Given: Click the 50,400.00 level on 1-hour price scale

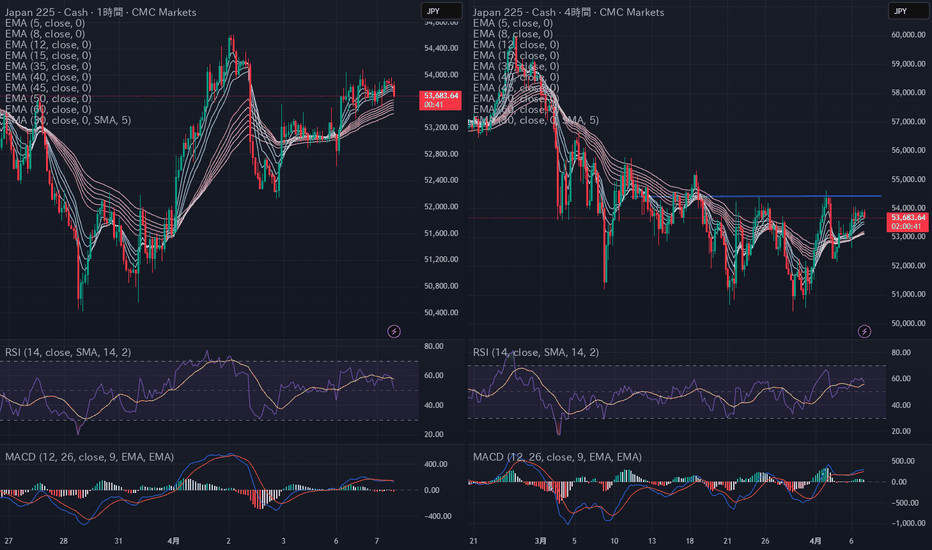Looking at the screenshot, I should (x=441, y=312).
